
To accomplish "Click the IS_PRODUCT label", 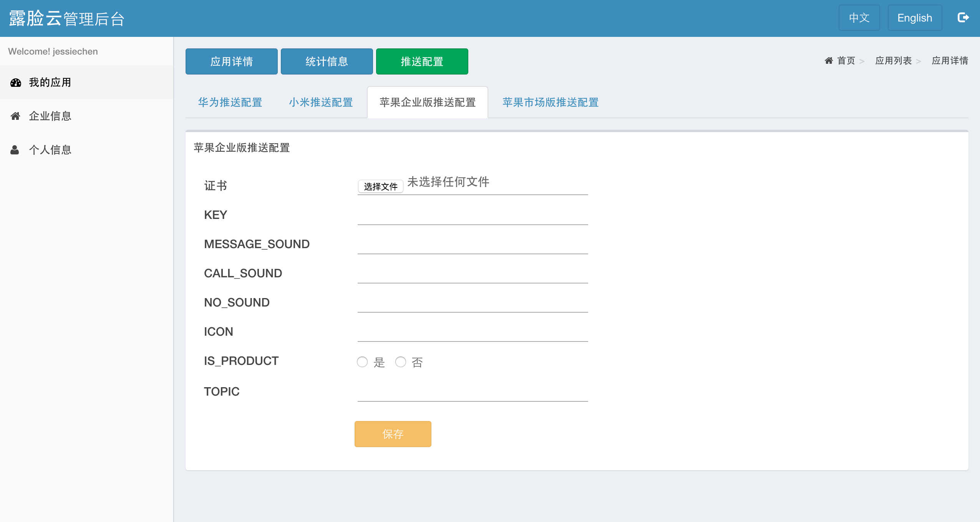I will click(241, 361).
